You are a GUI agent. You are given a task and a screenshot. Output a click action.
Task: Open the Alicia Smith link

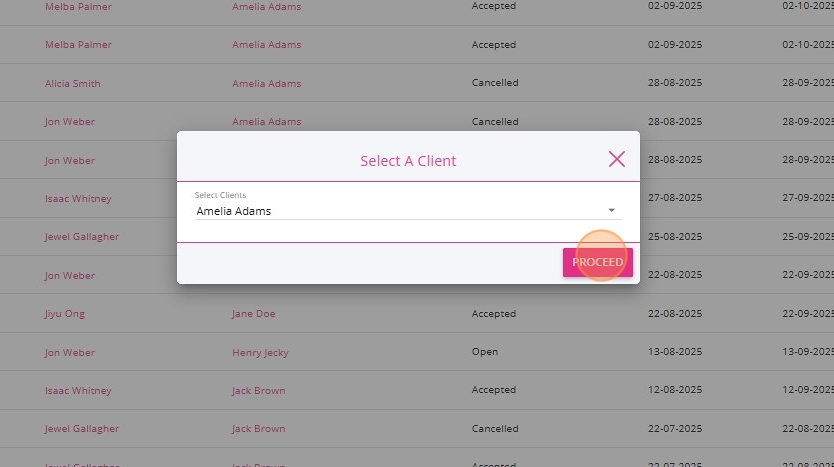pos(73,84)
